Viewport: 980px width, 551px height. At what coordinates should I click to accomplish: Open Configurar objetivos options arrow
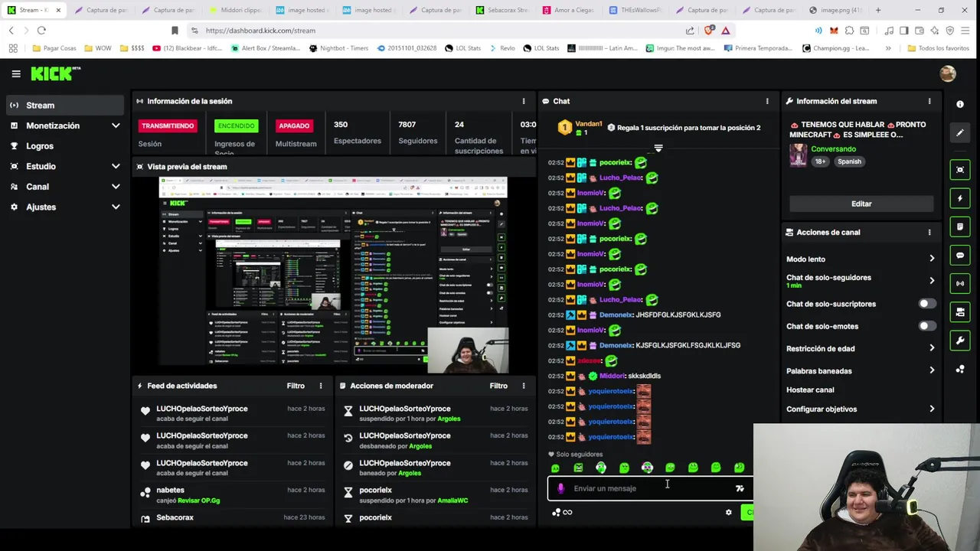[x=932, y=409]
